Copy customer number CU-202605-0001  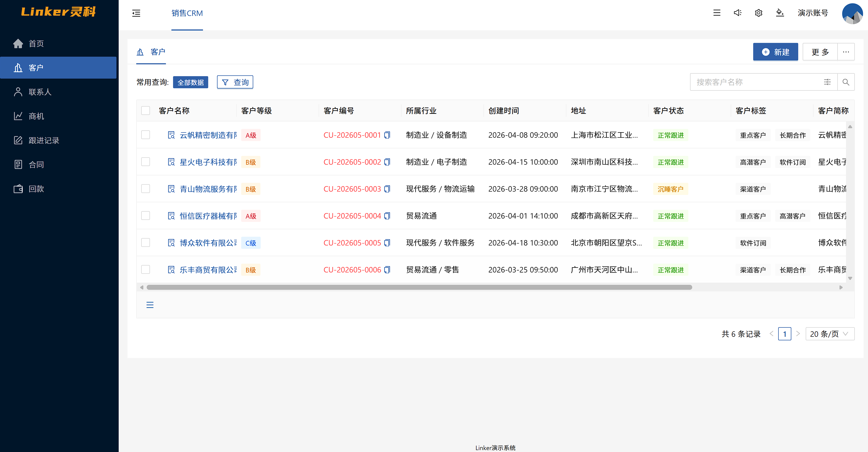click(x=388, y=135)
